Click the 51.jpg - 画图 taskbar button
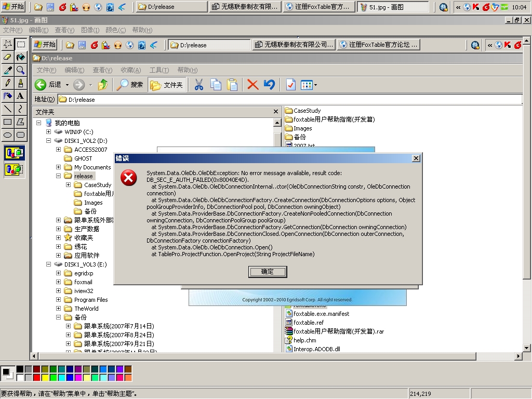Screen dimensions: 532x399 pyautogui.click(x=392, y=7)
